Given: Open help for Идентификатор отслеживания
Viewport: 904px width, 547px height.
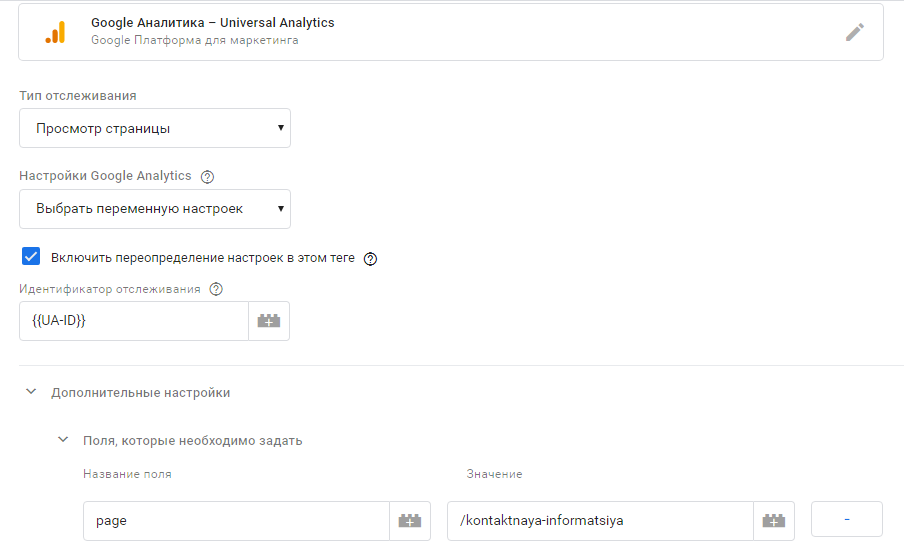Looking at the screenshot, I should coord(216,290).
